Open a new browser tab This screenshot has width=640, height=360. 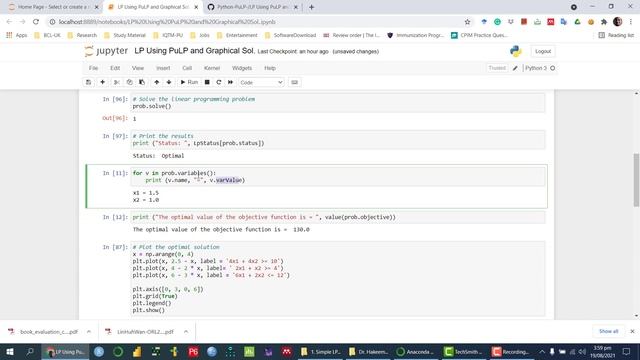(311, 7)
